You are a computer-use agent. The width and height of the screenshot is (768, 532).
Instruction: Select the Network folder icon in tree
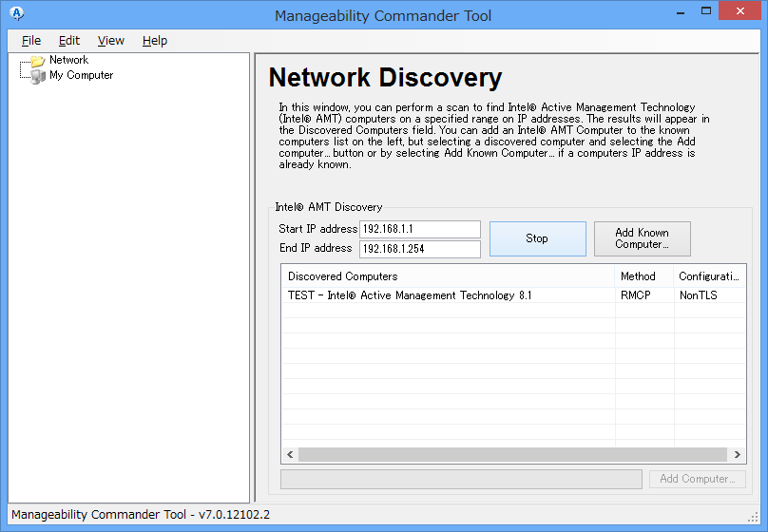pyautogui.click(x=38, y=61)
